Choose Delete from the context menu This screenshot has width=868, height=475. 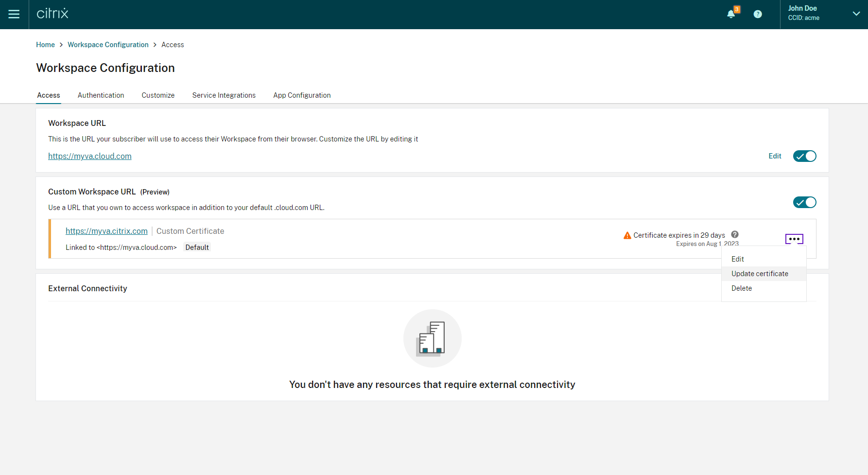pos(764,288)
